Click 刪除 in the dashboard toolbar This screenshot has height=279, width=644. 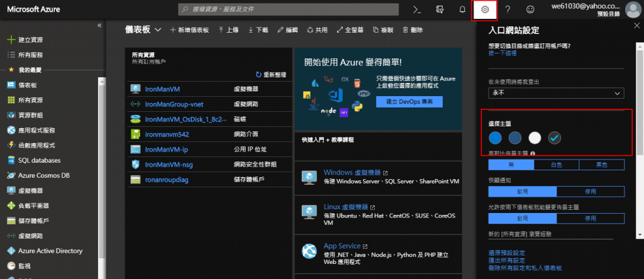[x=413, y=30]
